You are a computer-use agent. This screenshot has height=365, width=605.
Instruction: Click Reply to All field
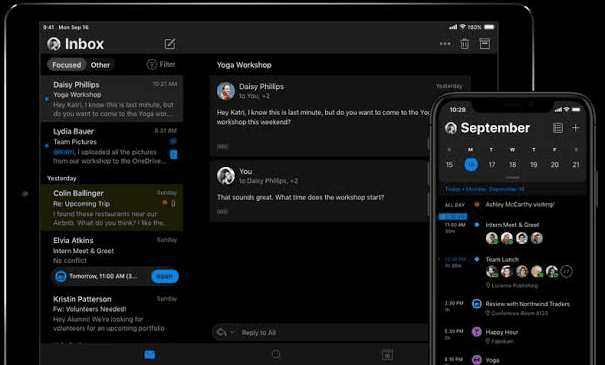coord(320,333)
